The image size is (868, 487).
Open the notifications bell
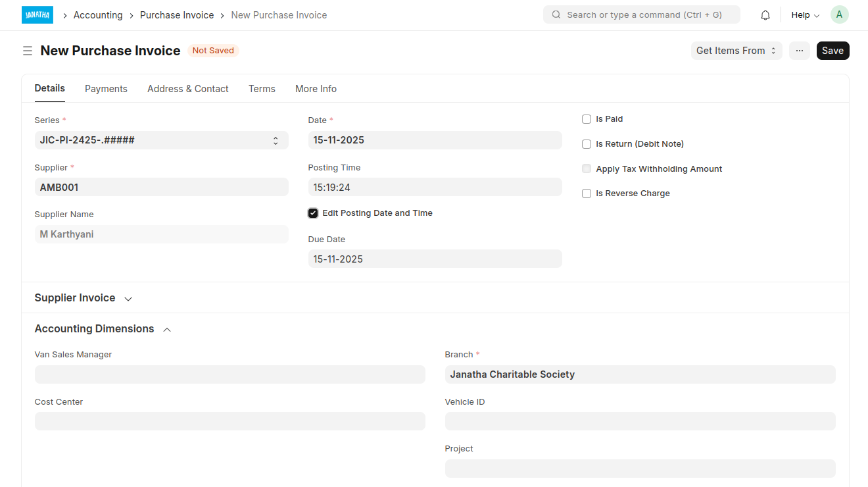click(x=765, y=15)
